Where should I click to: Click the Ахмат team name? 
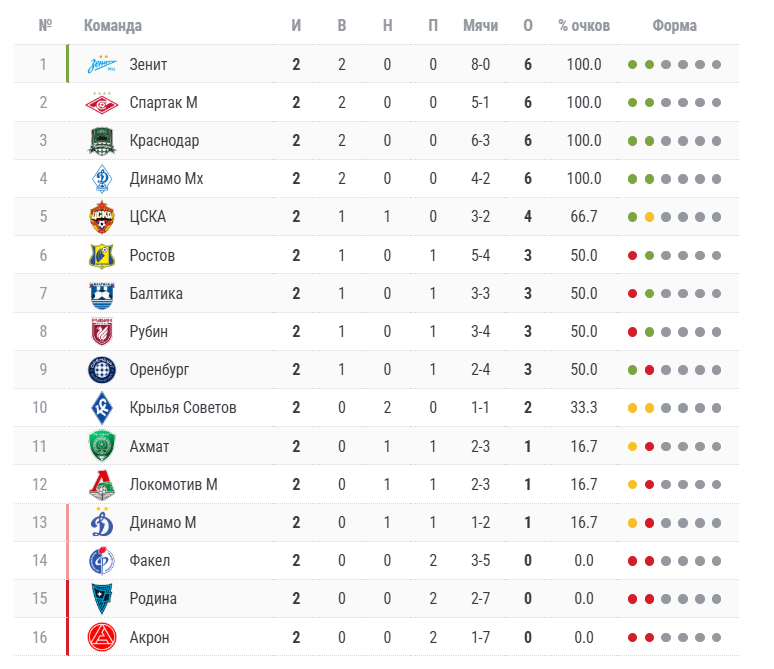point(149,446)
